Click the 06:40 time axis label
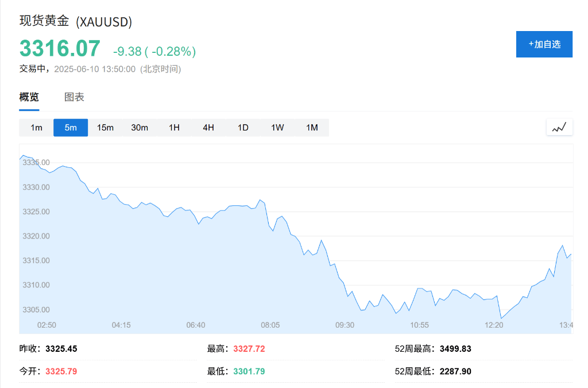Screen dimensions: 588x388 pos(196,325)
